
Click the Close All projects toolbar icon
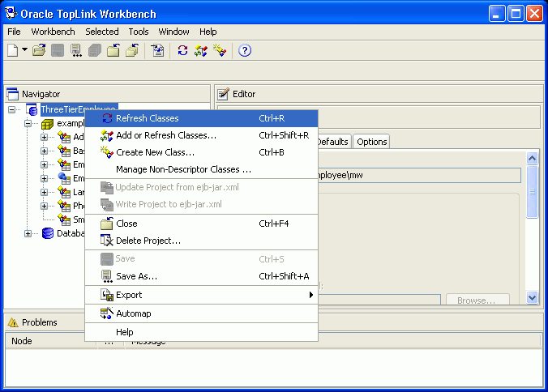(x=132, y=50)
